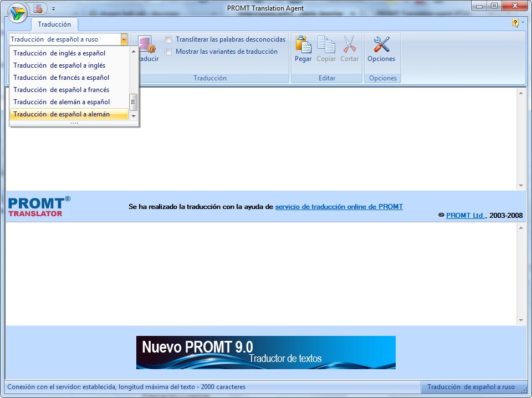Click the dropdown list resize grip dots
Image resolution: width=532 pixels, height=398 pixels.
coord(74,124)
